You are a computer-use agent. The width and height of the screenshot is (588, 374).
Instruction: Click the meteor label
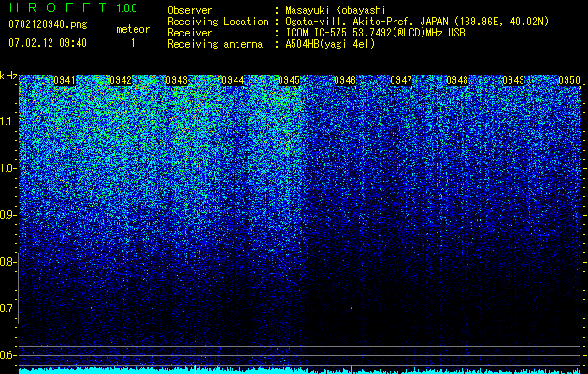133,29
